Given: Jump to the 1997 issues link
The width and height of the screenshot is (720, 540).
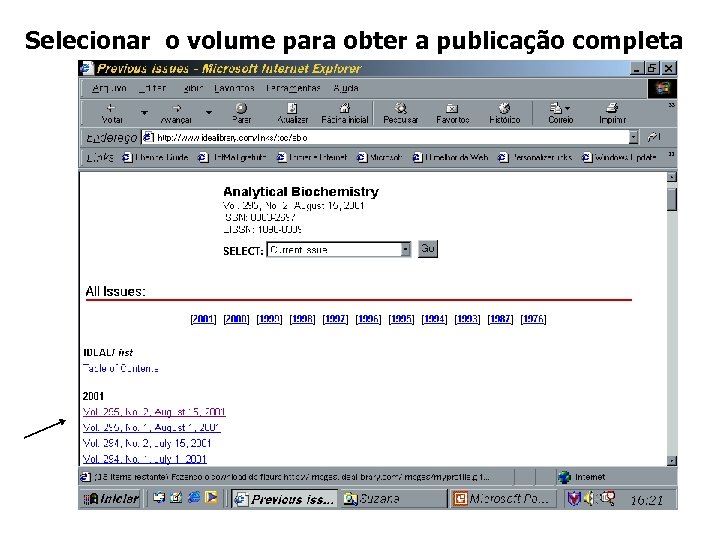Looking at the screenshot, I should (x=335, y=319).
